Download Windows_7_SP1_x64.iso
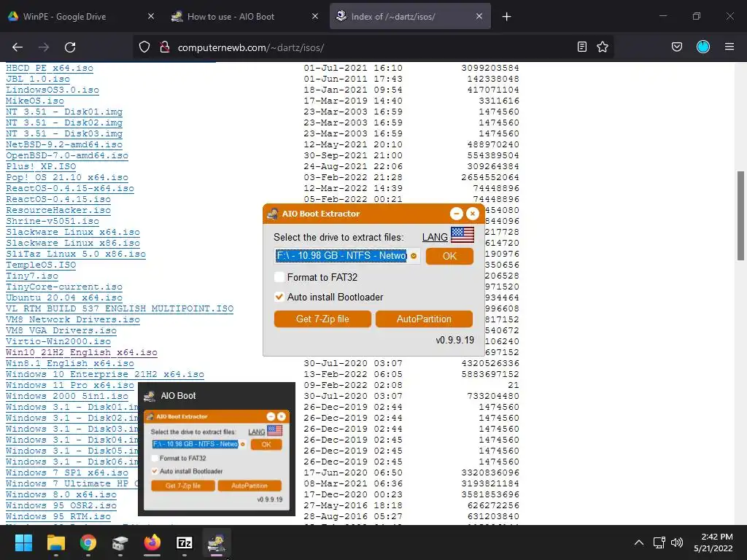 point(66,473)
